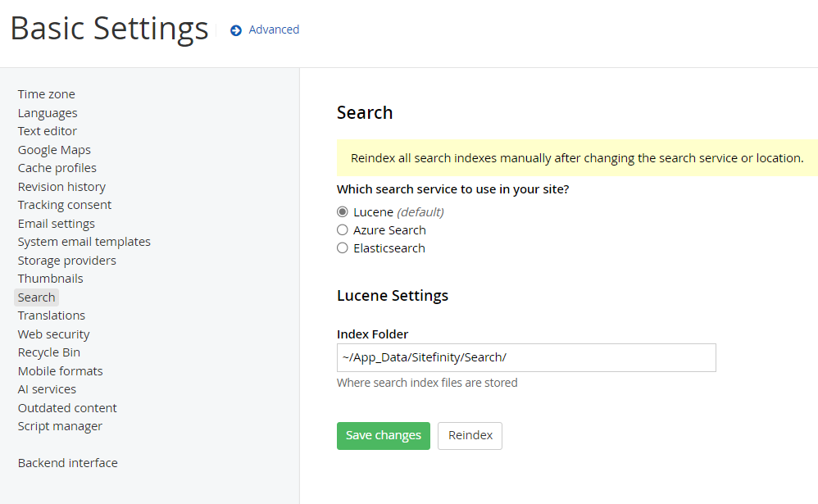Image resolution: width=818 pixels, height=504 pixels.
Task: Open the Text editor settings
Action: pos(47,130)
